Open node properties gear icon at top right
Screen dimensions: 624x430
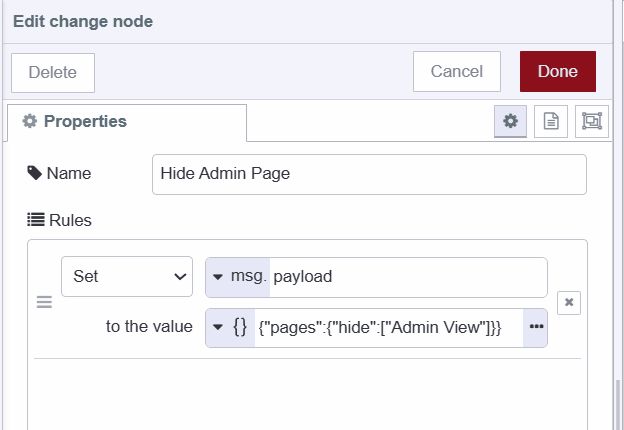[x=510, y=121]
